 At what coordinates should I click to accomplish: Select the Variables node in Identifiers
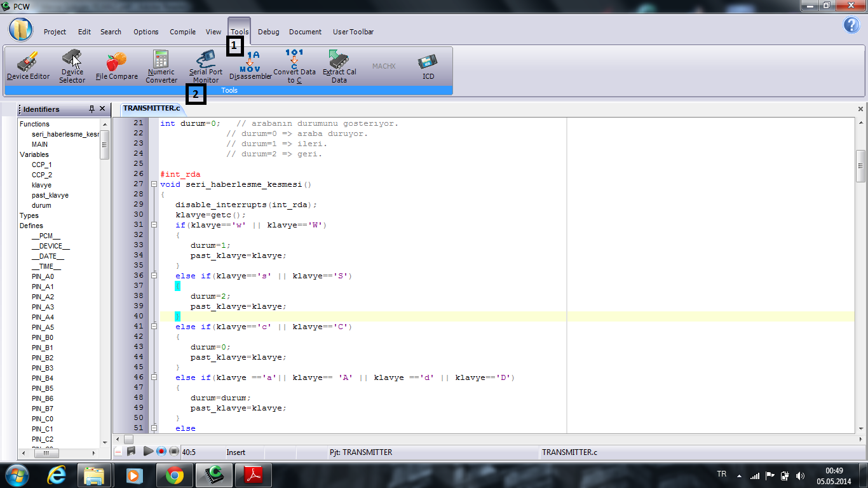point(34,154)
